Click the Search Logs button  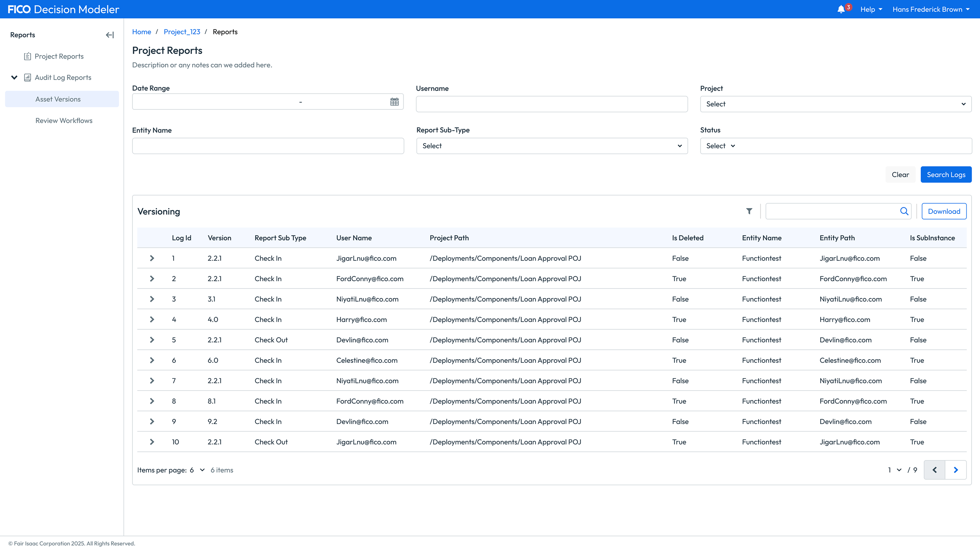point(946,174)
